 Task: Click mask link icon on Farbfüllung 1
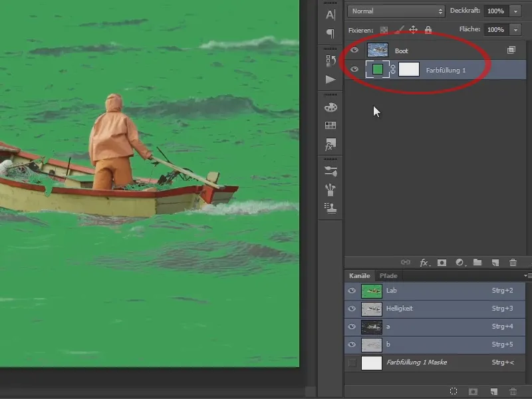(x=393, y=70)
